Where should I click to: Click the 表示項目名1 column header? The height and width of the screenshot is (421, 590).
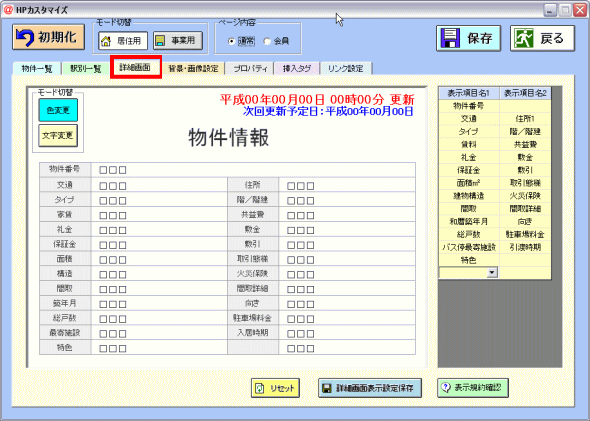tap(469, 93)
